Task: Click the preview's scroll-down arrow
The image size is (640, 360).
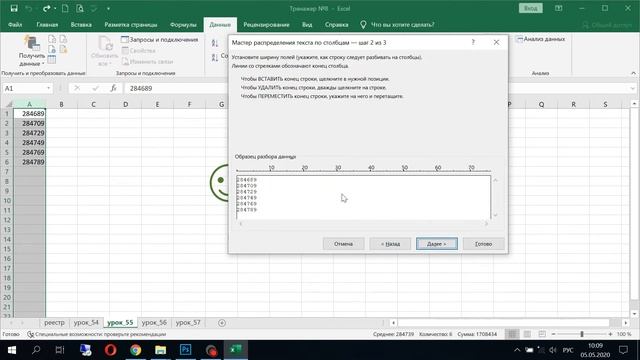Action: (x=496, y=215)
